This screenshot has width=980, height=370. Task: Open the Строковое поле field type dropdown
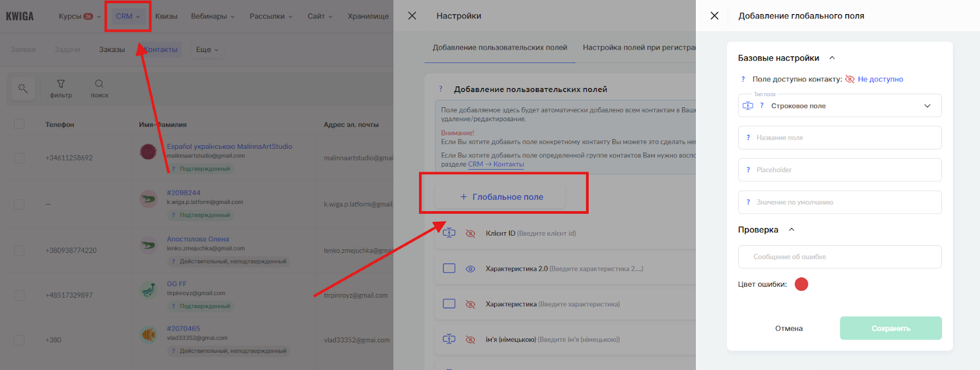[x=840, y=106]
